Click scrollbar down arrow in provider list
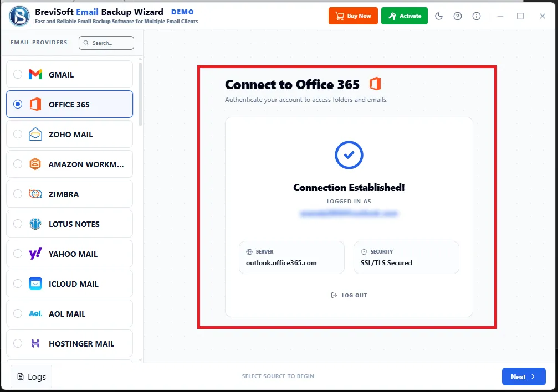The width and height of the screenshot is (558, 392). [140, 360]
